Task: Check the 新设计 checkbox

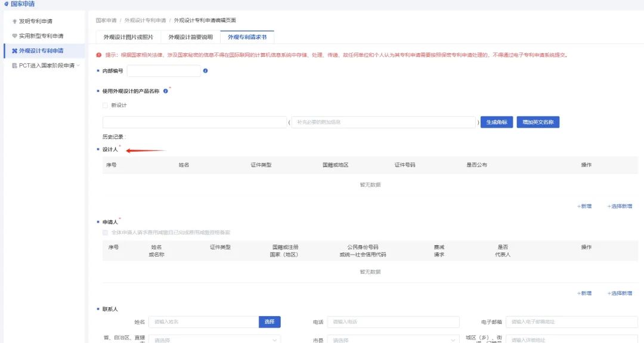Action: 106,106
